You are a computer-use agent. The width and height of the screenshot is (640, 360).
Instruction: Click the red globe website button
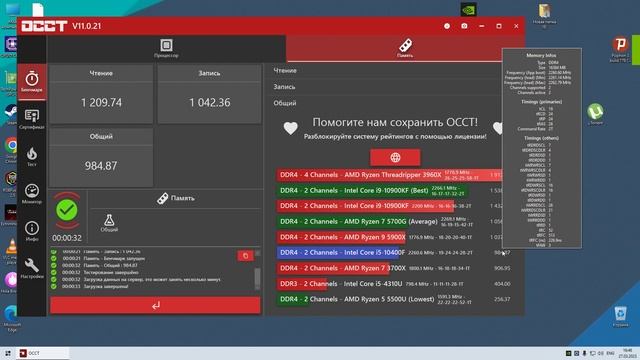[395, 158]
